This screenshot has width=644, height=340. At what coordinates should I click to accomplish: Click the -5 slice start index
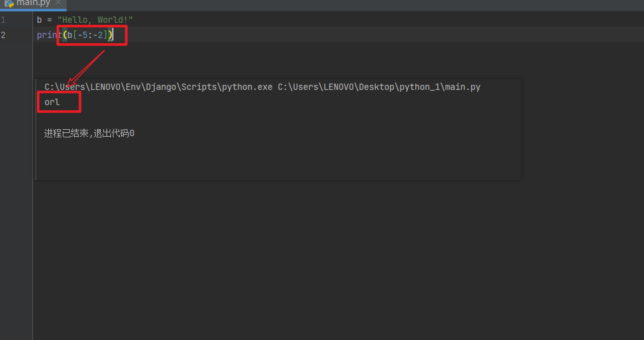[x=82, y=35]
